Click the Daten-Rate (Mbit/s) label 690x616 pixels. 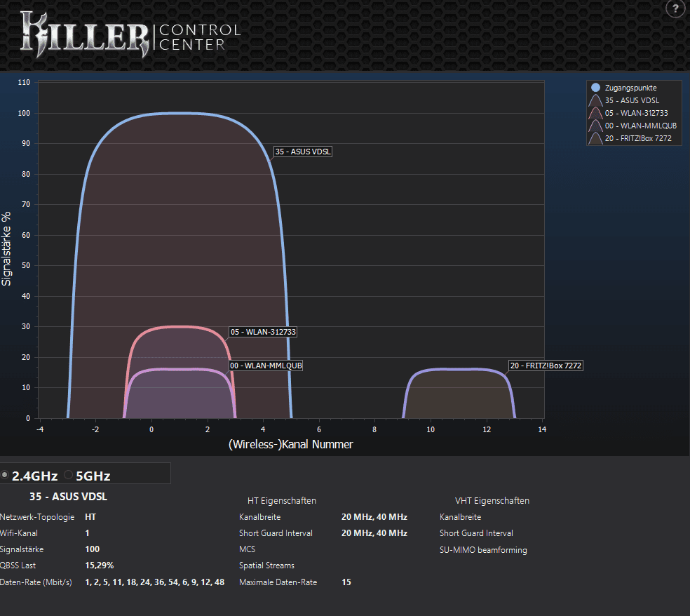(x=36, y=582)
